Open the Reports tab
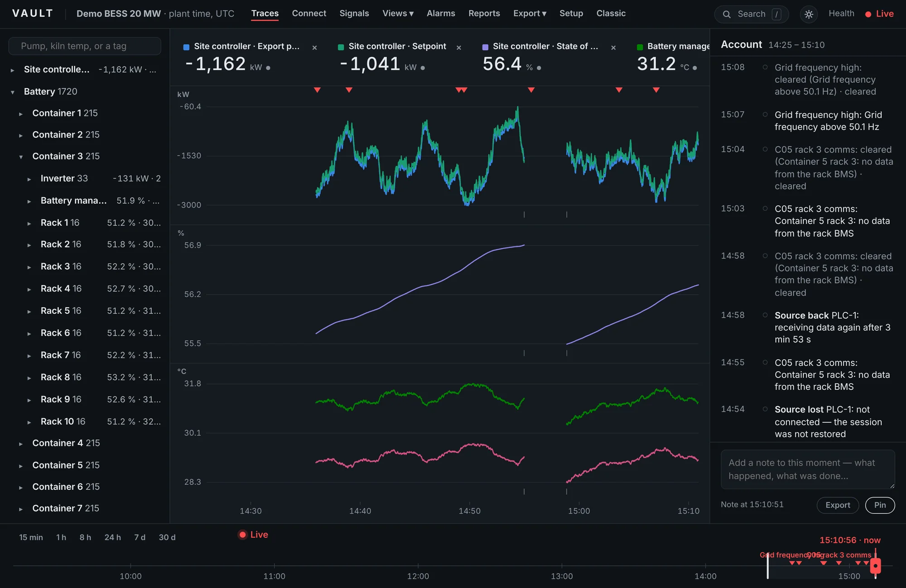 (x=484, y=14)
